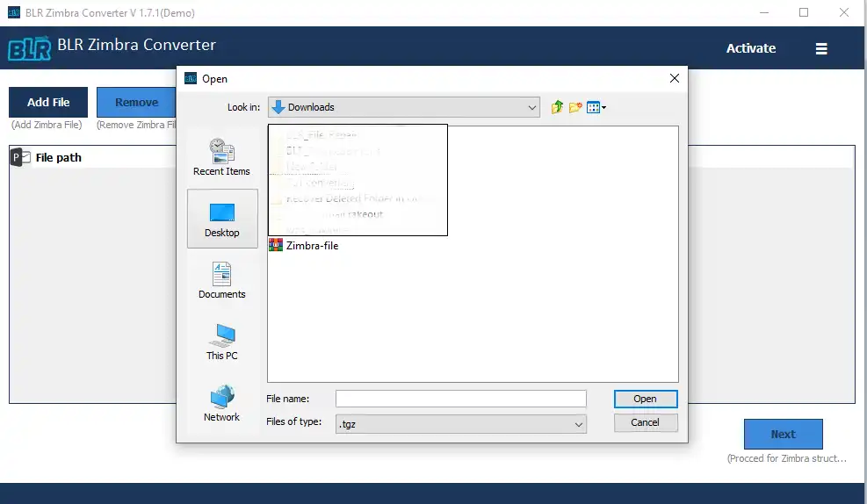The height and width of the screenshot is (504, 867).
Task: Click the Open button in dialog
Action: 646,399
